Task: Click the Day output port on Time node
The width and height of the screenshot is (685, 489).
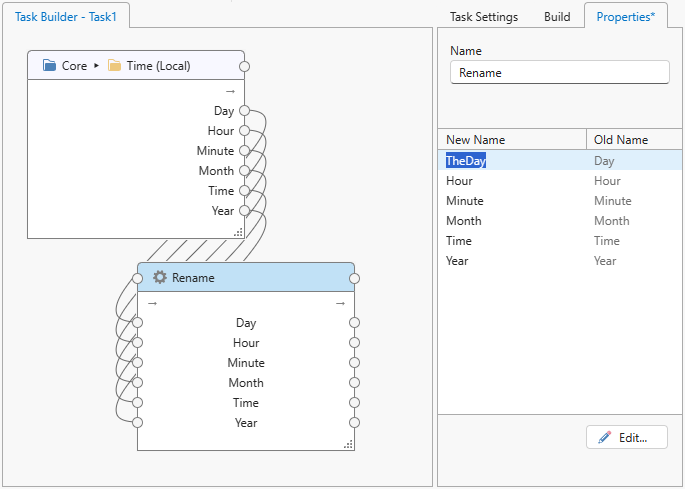Action: (244, 111)
